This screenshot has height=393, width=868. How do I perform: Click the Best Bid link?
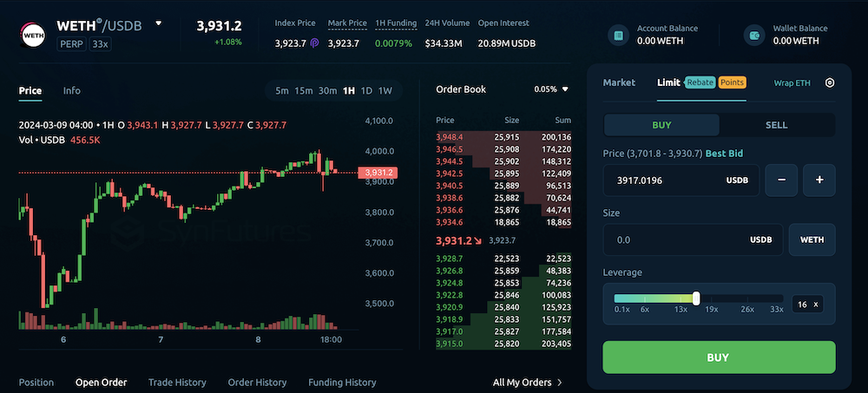pyautogui.click(x=724, y=154)
